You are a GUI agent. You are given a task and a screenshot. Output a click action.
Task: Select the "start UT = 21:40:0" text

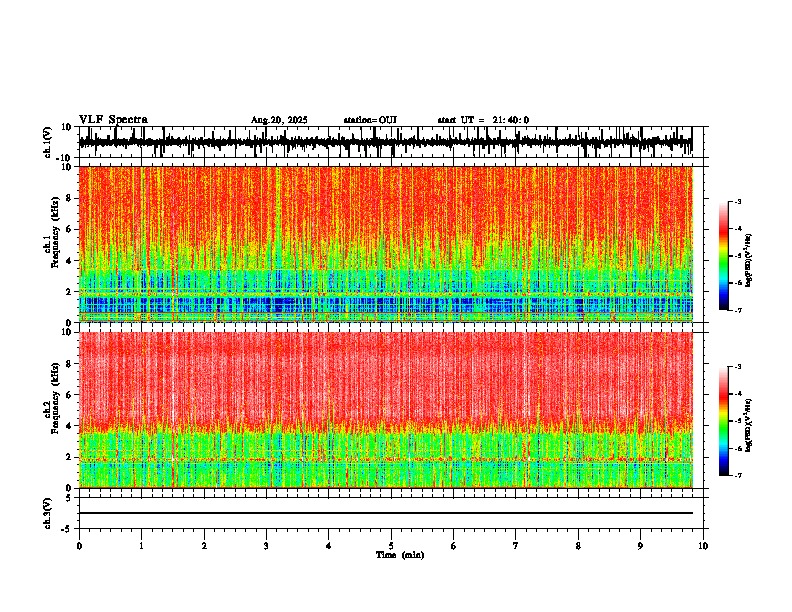pos(483,120)
